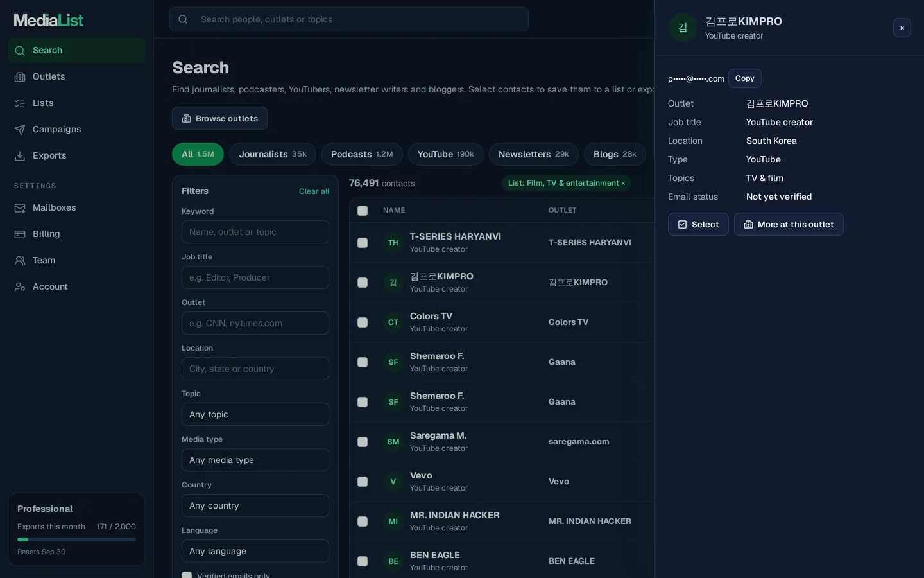Click the MI avatar for MR. INDIAN HACKER
924x578 pixels.
pos(393,521)
